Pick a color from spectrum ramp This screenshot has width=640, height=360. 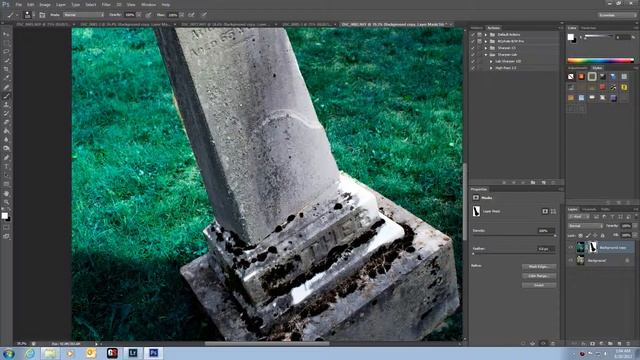[x=600, y=61]
